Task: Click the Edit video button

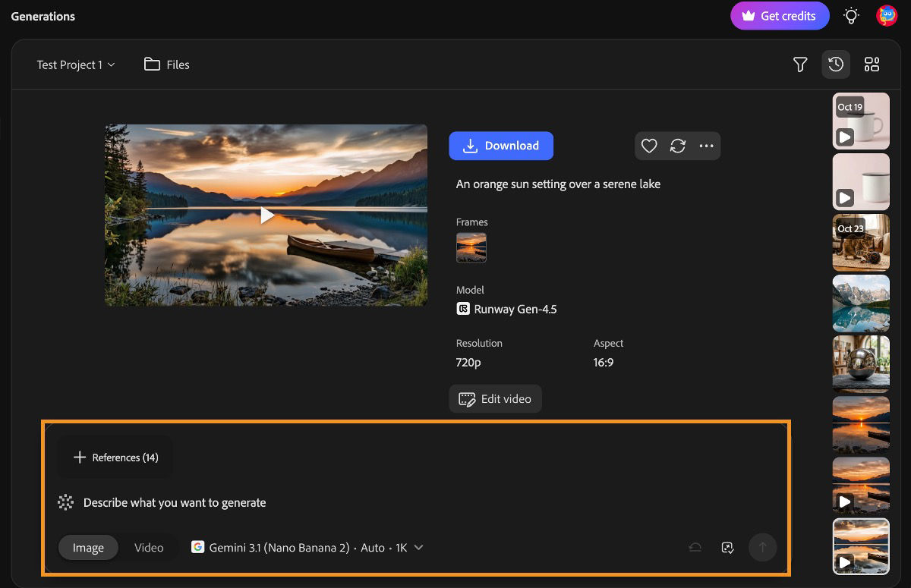Action: pyautogui.click(x=495, y=399)
